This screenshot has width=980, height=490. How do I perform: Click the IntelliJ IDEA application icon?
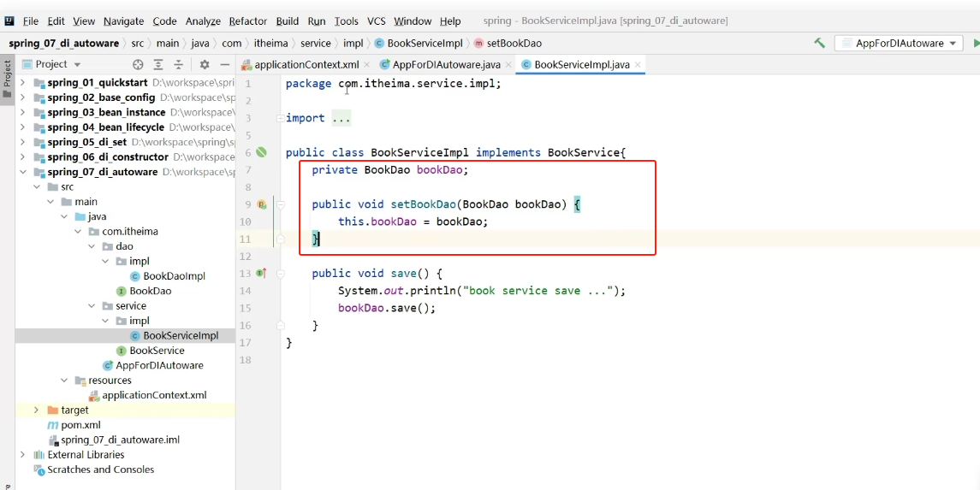click(9, 21)
